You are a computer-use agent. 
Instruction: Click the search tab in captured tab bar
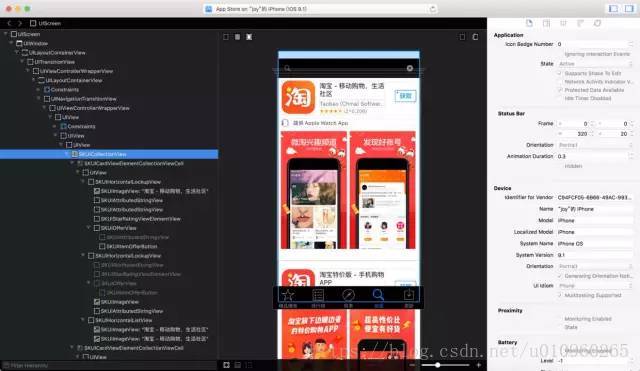pyautogui.click(x=378, y=298)
